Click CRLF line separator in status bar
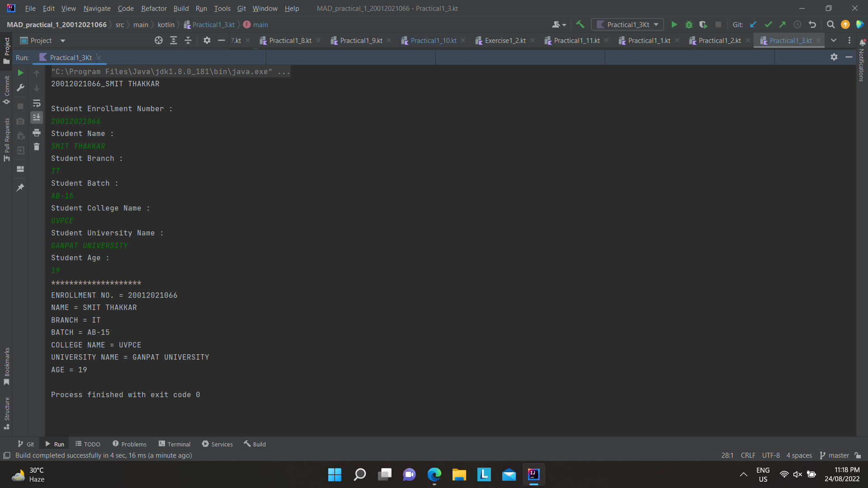The width and height of the screenshot is (868, 488). click(x=748, y=455)
